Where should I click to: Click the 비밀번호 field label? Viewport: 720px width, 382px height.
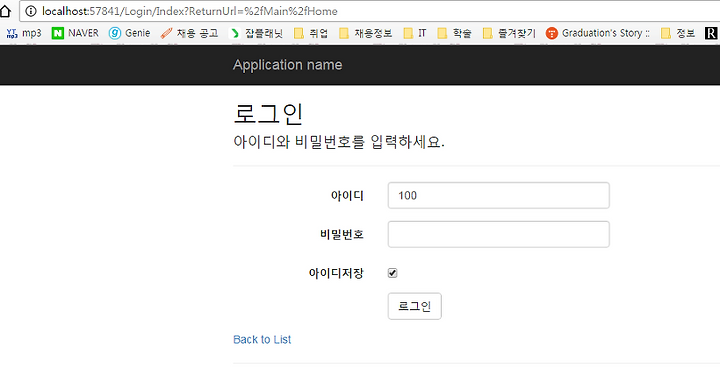(342, 234)
